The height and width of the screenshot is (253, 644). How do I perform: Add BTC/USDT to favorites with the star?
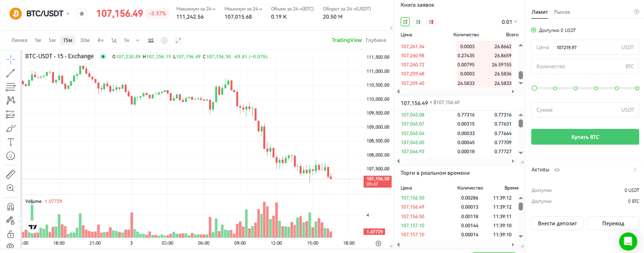pos(82,14)
